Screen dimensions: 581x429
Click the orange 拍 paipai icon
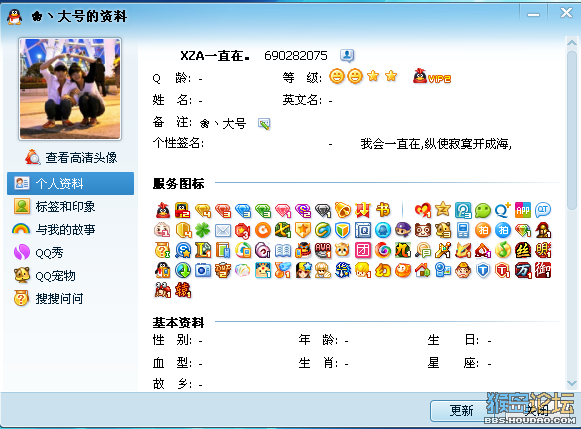tap(483, 230)
